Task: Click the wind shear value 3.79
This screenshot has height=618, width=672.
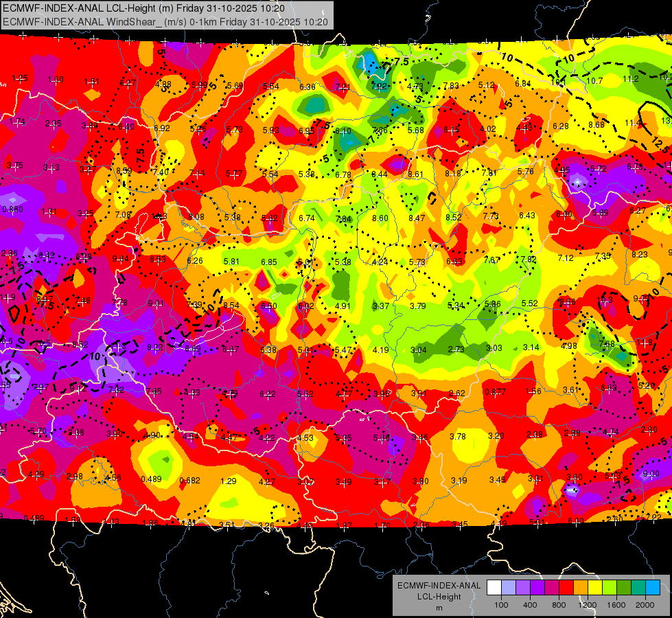Action: click(418, 306)
